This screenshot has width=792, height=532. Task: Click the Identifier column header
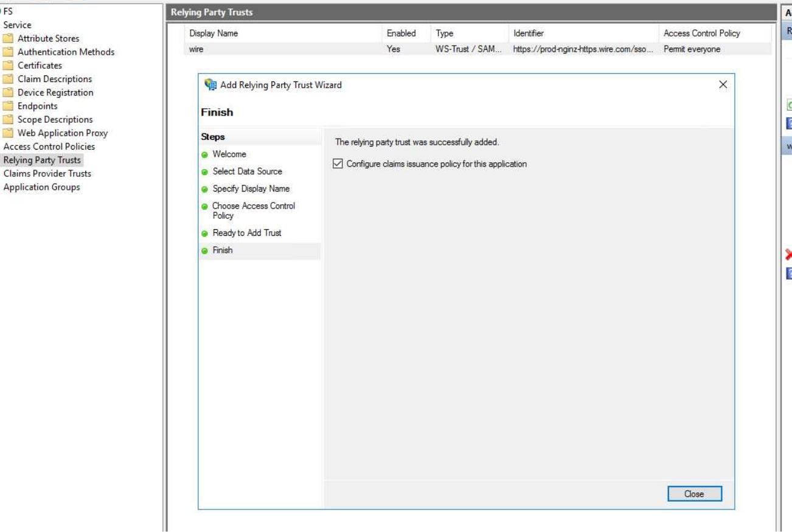coord(528,33)
